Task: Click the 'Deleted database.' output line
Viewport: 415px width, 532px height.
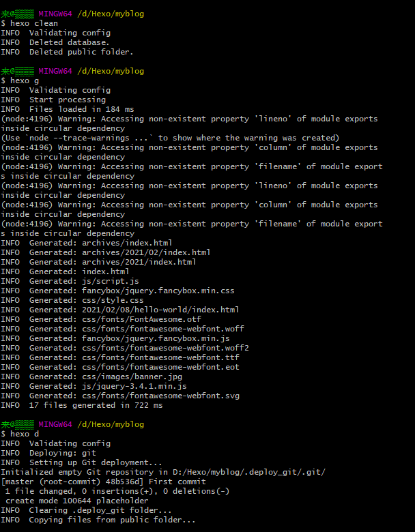Action: 69,42
